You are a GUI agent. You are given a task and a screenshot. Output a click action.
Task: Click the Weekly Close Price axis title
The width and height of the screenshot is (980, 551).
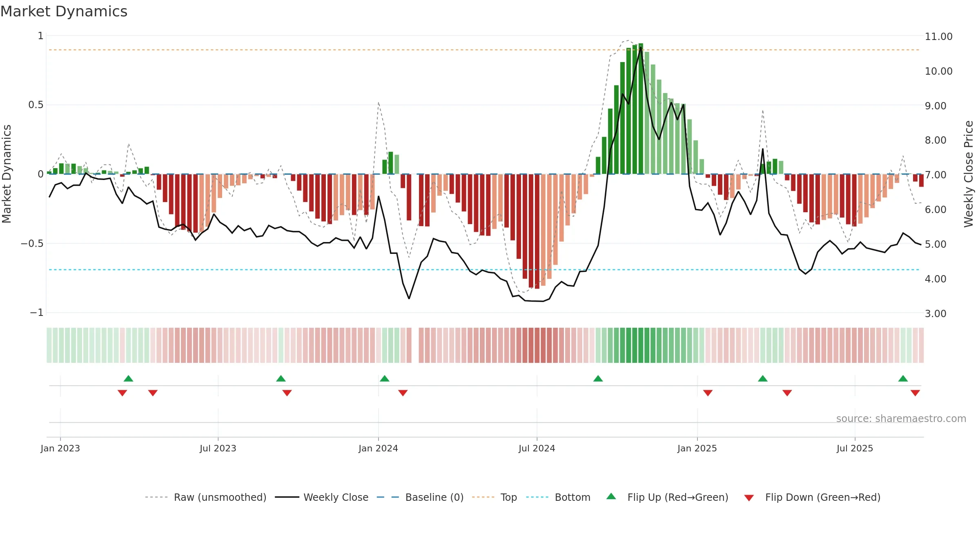pyautogui.click(x=969, y=174)
